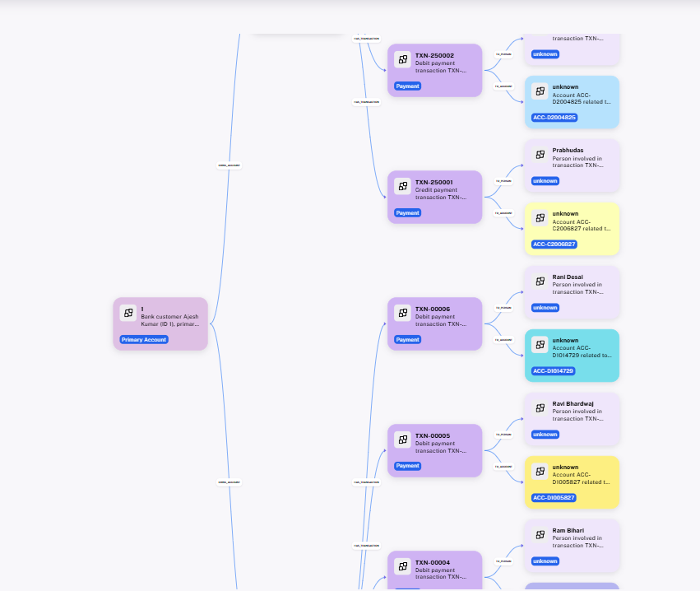Click the unknown badge under Rani Desai
Screen dimensions: 700x591
tap(545, 307)
